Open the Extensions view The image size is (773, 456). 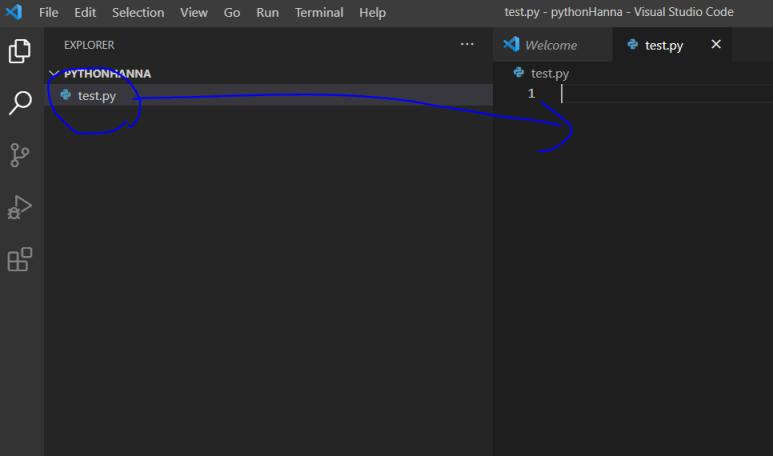(x=20, y=259)
